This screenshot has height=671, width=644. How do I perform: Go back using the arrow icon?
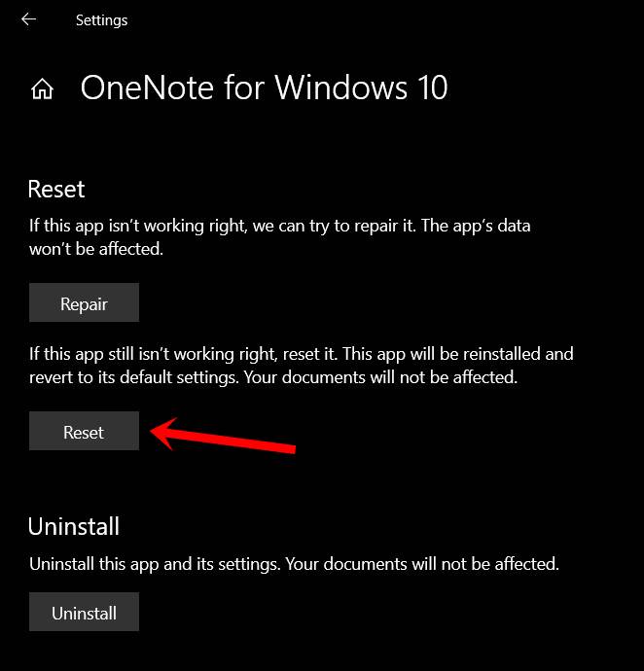pyautogui.click(x=28, y=19)
